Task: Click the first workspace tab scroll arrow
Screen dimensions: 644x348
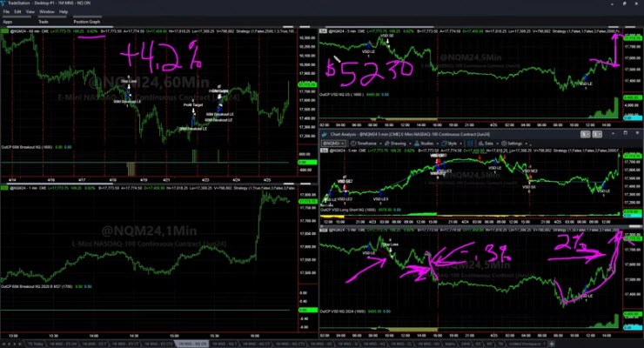Action: point(3,344)
